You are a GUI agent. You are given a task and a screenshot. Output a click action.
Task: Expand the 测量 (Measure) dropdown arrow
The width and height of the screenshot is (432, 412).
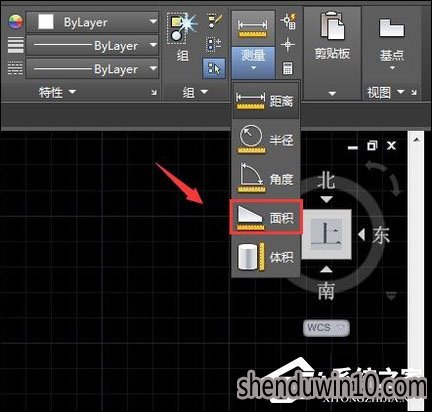[253, 68]
